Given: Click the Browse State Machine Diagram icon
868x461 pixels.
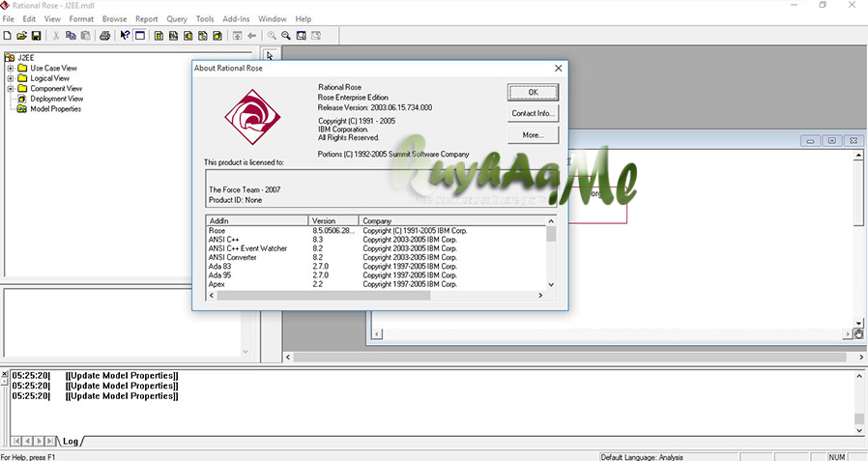Looking at the screenshot, I should (203, 36).
